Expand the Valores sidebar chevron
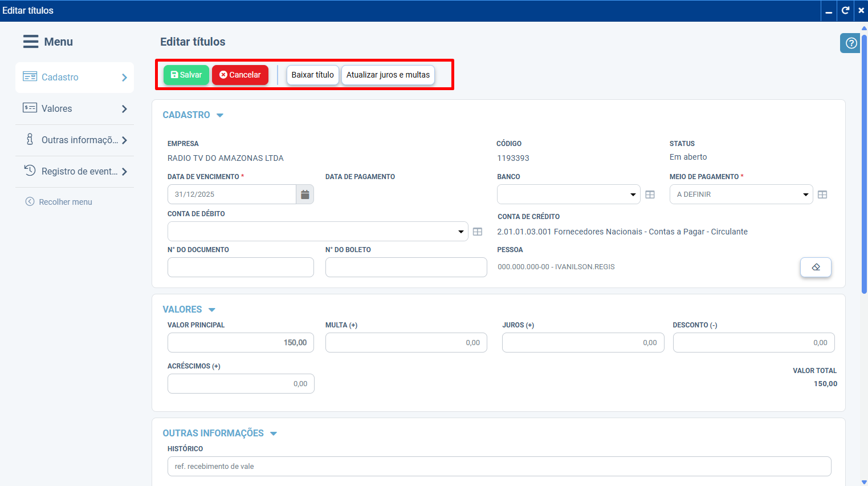 (x=124, y=109)
